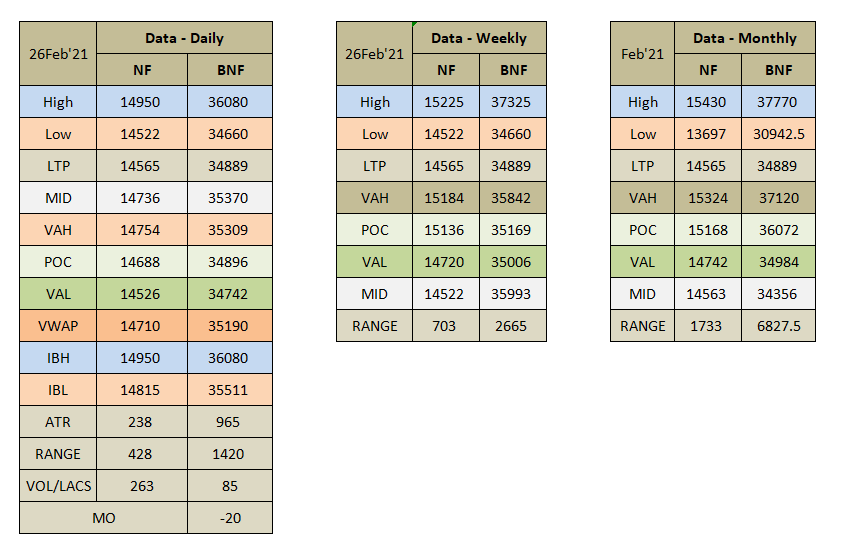Click the Weekly RANGE NF value 703
This screenshot has width=843, height=555.
445,326
